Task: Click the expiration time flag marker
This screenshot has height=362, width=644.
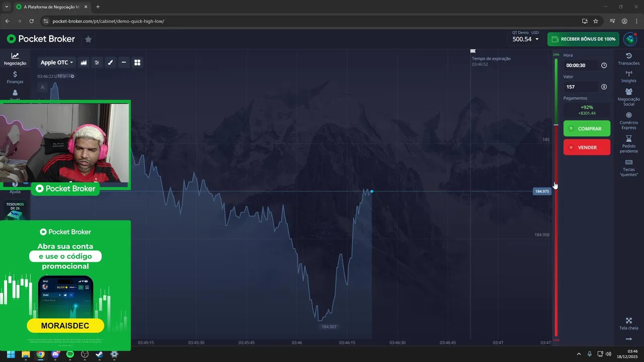Action: [x=472, y=51]
